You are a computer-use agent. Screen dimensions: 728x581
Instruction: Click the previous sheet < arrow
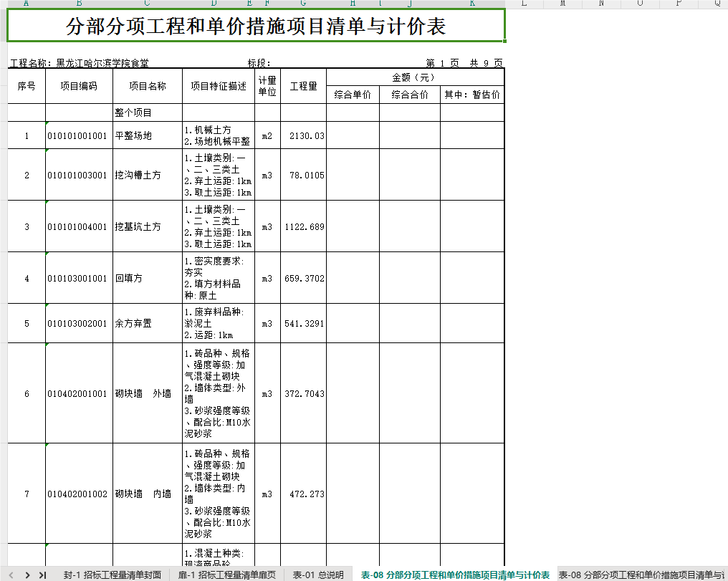click(11, 575)
